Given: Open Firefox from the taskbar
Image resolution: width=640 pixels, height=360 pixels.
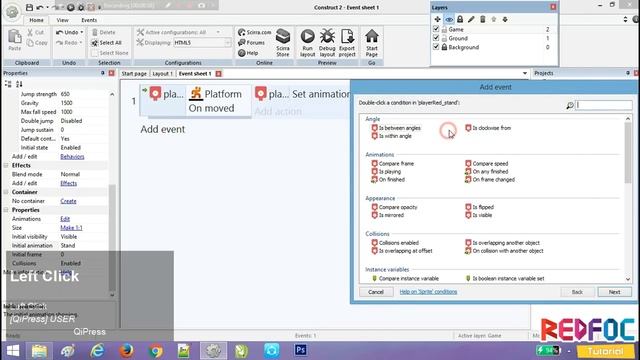Looking at the screenshot, I should [126, 350].
